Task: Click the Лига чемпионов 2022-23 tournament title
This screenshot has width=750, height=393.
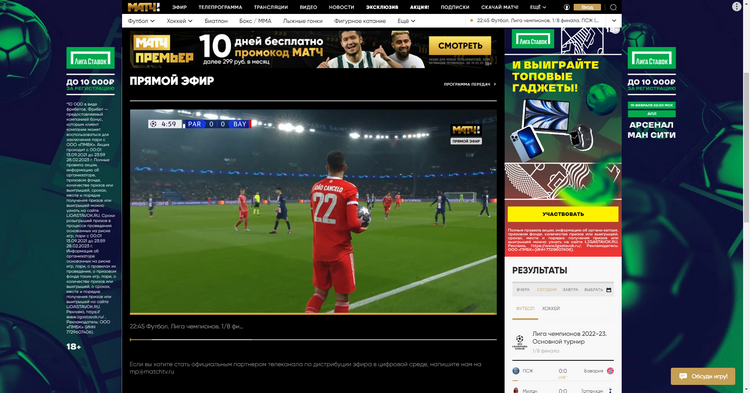Action: [x=569, y=338]
